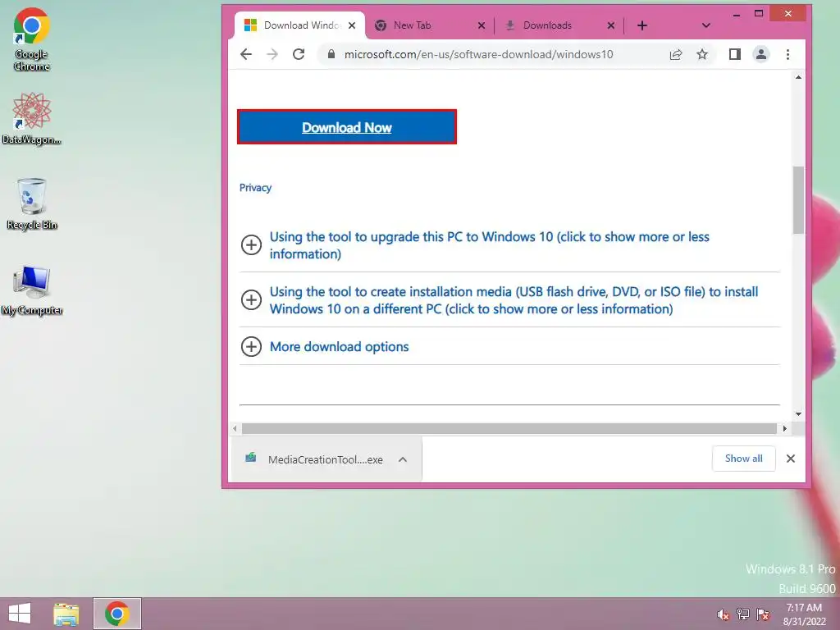Click the Chrome forward arrow
The height and width of the screenshot is (630, 840).
272,54
